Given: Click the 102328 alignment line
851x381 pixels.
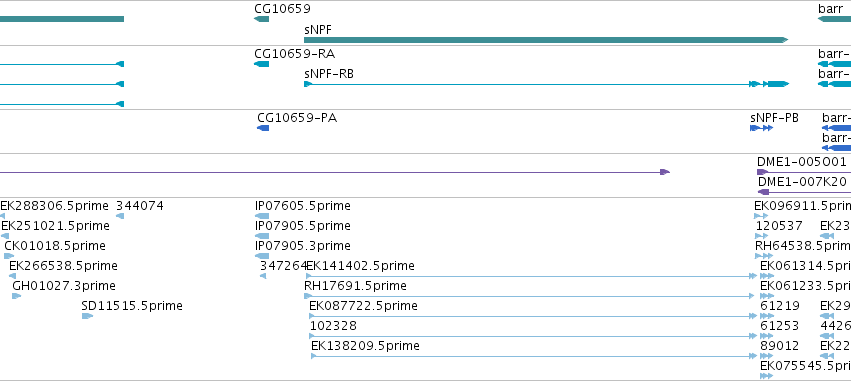Looking at the screenshot, I should click(x=533, y=336).
